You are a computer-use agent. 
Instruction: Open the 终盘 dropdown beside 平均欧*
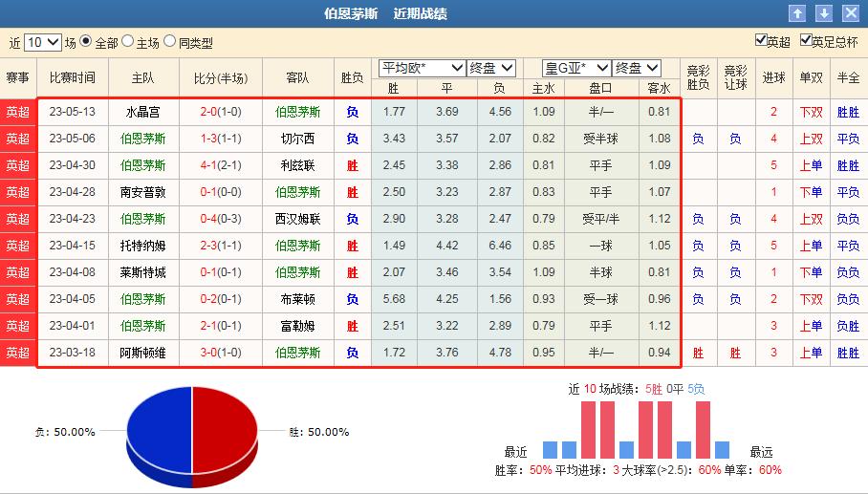[491, 68]
